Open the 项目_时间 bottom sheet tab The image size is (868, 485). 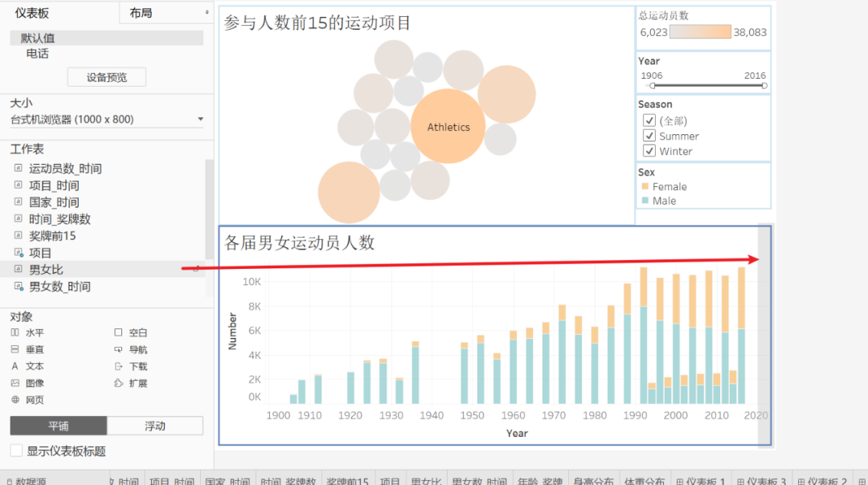pyautogui.click(x=172, y=480)
